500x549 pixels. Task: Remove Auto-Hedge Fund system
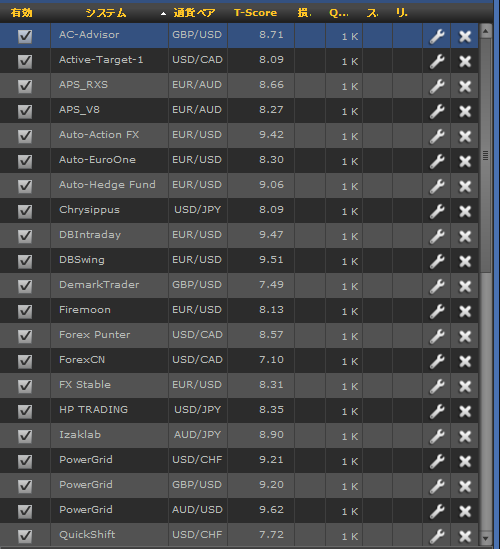(x=465, y=186)
